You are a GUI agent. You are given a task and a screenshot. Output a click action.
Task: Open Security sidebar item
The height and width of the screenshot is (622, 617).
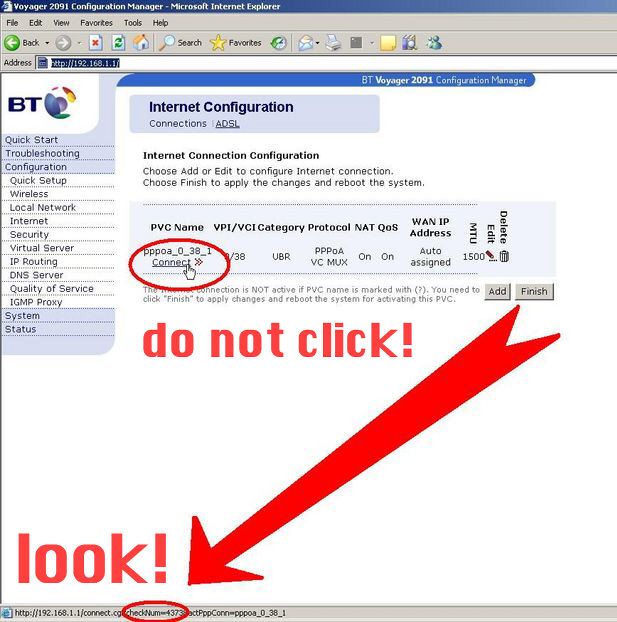(29, 234)
